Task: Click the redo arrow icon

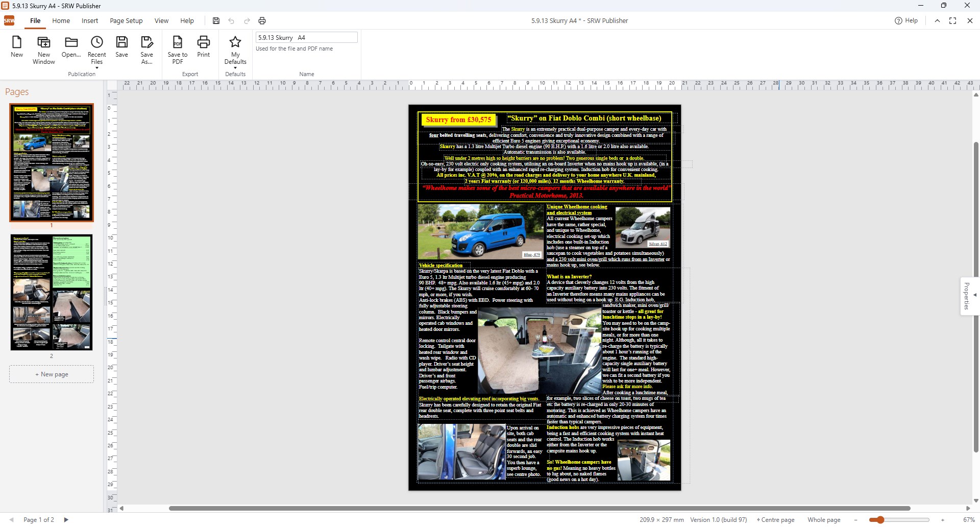Action: tap(247, 21)
